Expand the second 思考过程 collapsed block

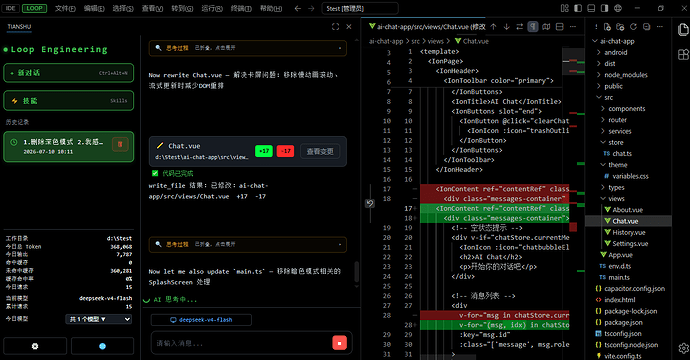(x=247, y=244)
